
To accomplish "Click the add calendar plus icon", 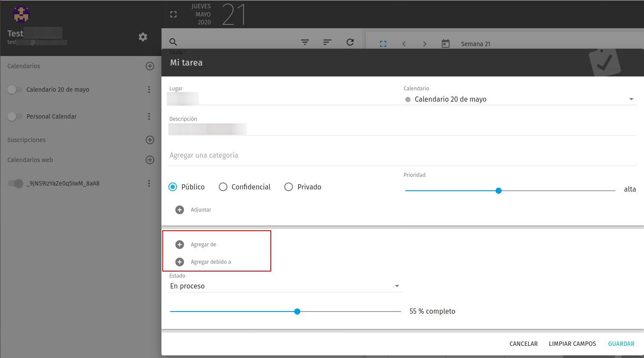I will [x=150, y=66].
